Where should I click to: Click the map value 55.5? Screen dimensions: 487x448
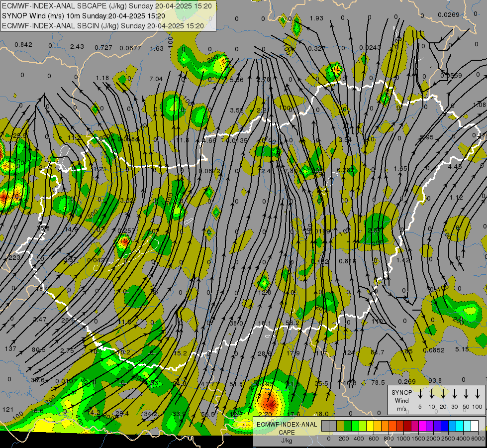coord(208,415)
